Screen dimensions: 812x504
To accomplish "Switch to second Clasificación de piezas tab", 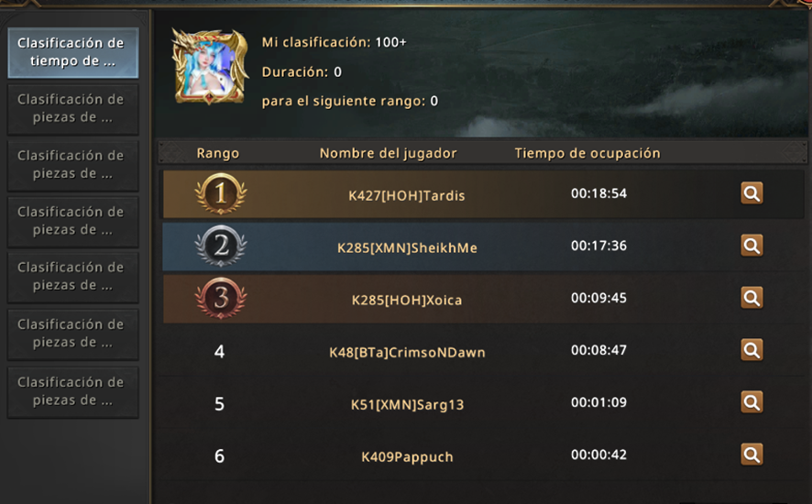I will pyautogui.click(x=73, y=165).
